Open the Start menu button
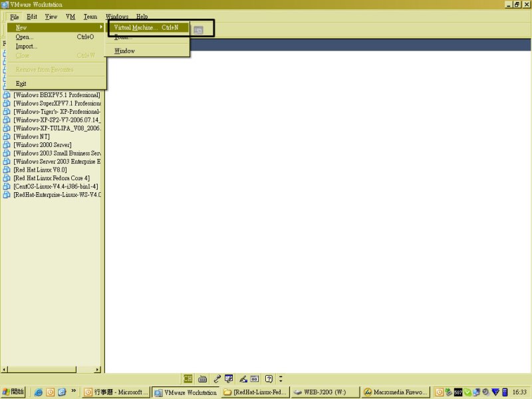The width and height of the screenshot is (532, 399). coord(13,392)
